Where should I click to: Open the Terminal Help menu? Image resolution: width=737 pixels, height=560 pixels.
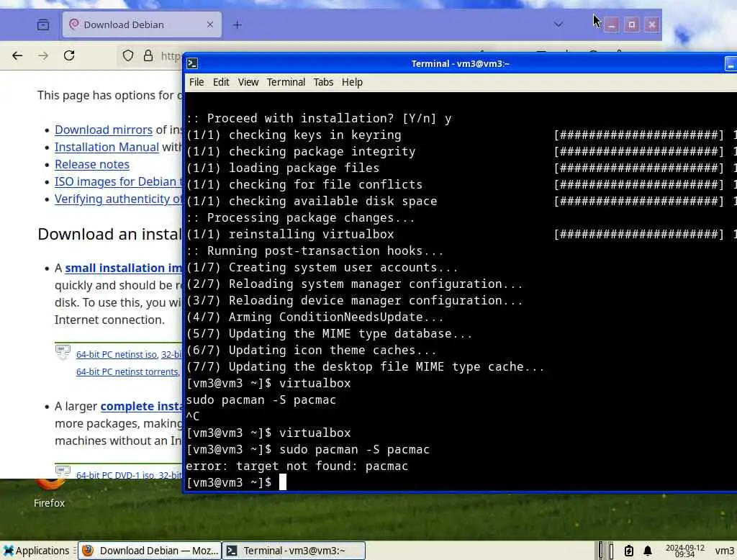click(x=352, y=82)
